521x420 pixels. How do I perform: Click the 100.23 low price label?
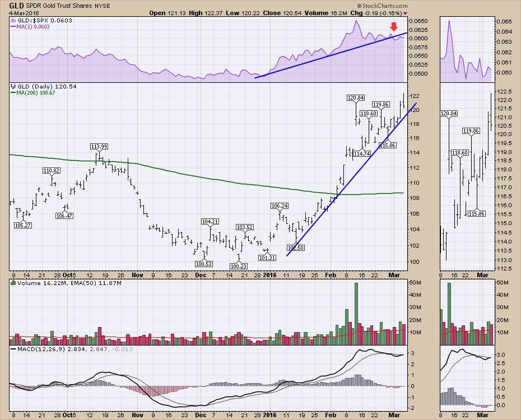[x=239, y=266]
